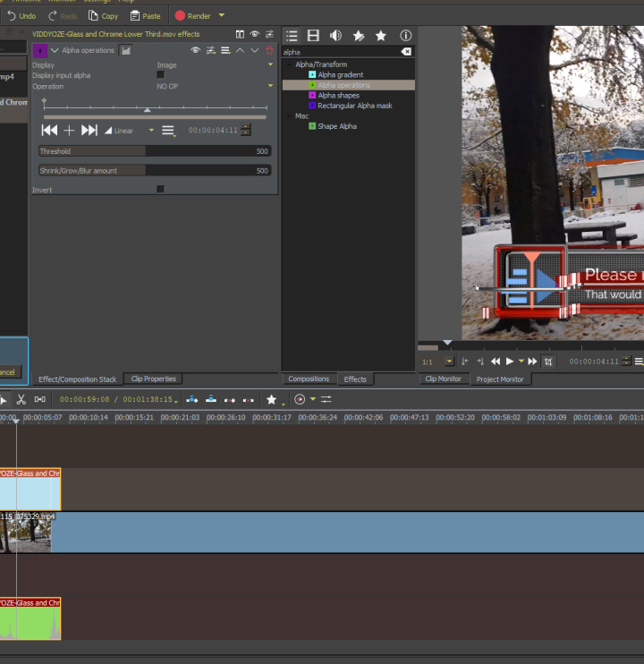Show audio effects filter icon

(x=335, y=36)
